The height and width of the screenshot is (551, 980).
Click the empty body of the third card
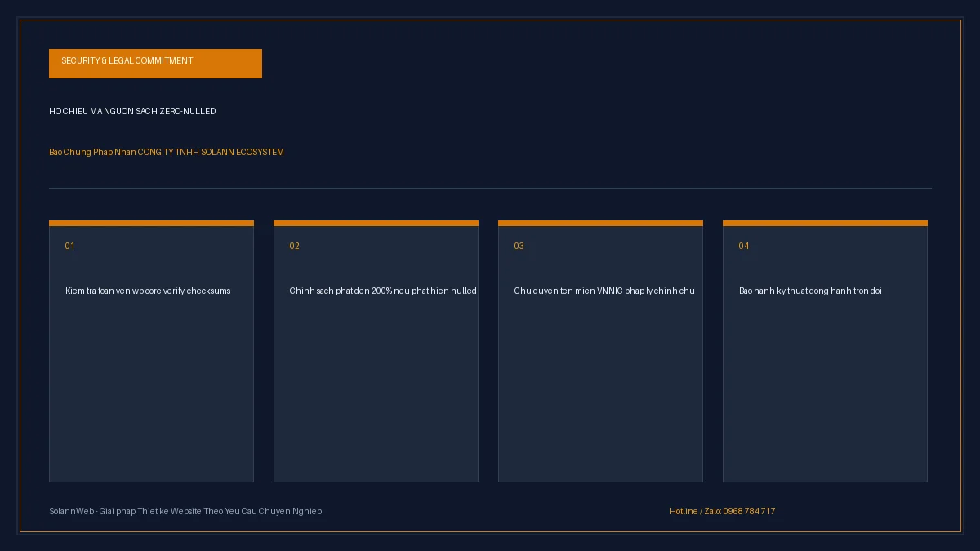(x=600, y=388)
